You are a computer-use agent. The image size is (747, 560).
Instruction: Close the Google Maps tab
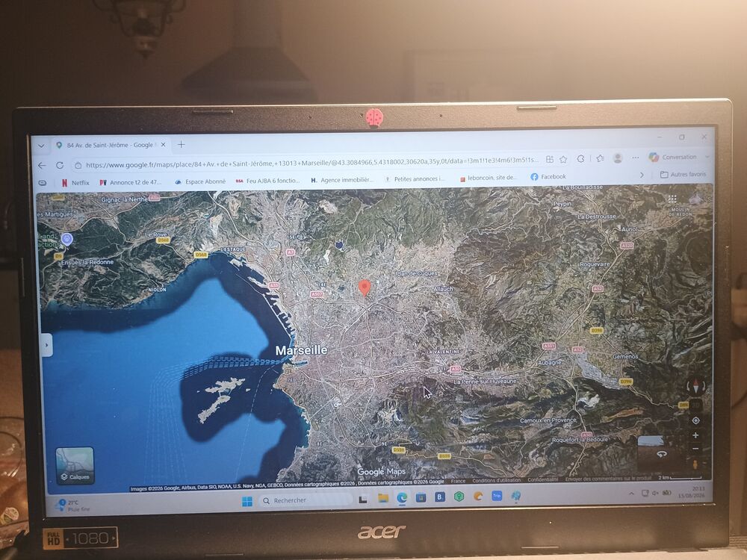[164, 144]
